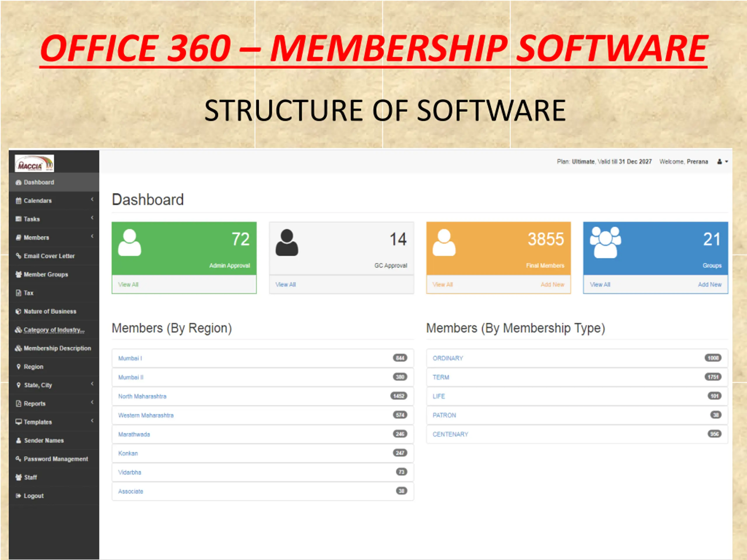Go to Member Groups in sidebar
This screenshot has width=747, height=560.
tap(54, 274)
